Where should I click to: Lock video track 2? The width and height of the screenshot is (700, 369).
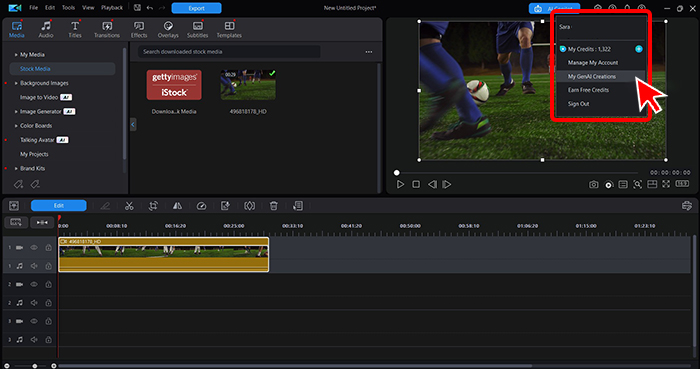click(x=49, y=284)
